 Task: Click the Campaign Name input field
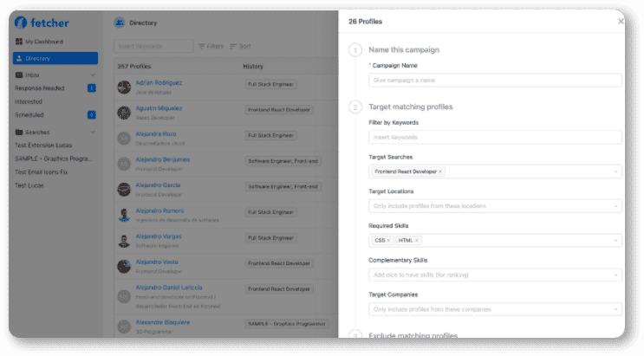tap(495, 81)
